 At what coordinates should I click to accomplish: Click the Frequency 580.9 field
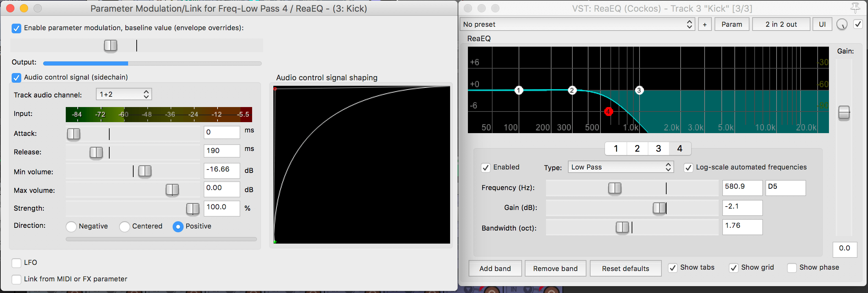click(x=743, y=188)
